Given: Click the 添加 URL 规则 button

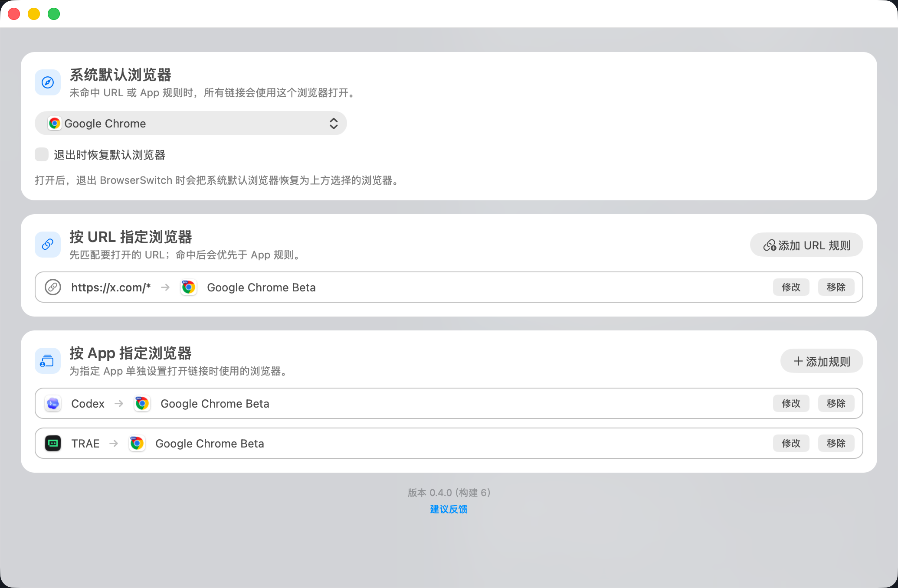Looking at the screenshot, I should 806,245.
